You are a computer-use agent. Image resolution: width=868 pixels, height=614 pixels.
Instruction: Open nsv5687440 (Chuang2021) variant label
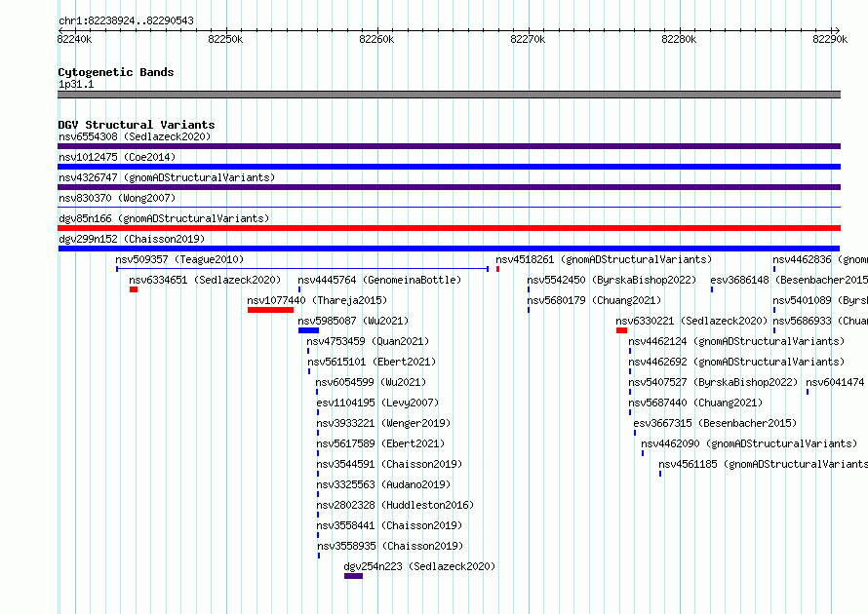coord(695,403)
